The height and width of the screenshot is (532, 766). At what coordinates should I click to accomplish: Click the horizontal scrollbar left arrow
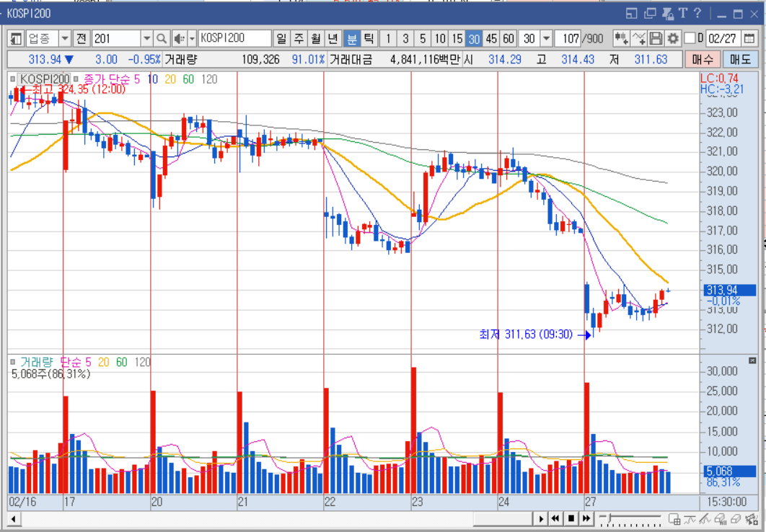[13, 518]
